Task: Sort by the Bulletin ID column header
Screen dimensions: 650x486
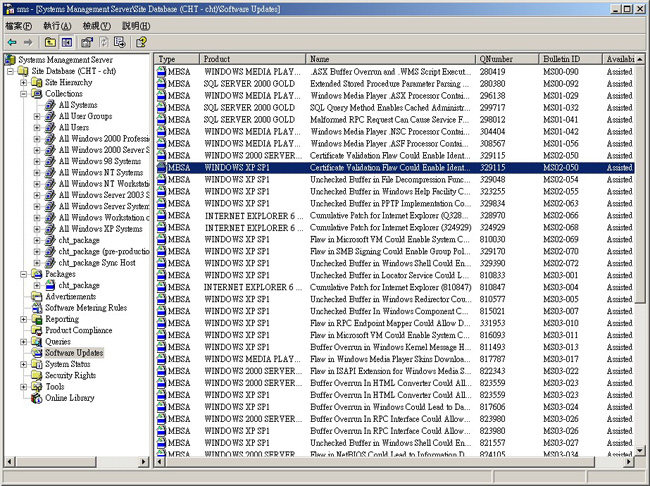Action: coord(571,59)
